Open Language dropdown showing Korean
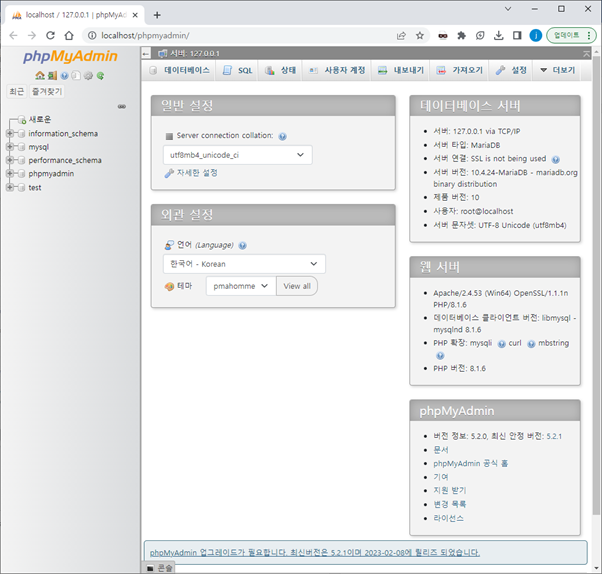Viewport: 602px width, 574px height. [x=244, y=264]
